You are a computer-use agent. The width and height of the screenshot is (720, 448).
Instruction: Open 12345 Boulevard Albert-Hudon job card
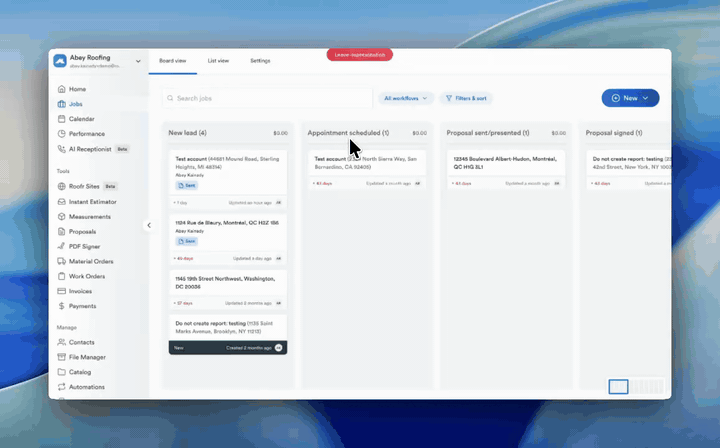[x=506, y=169]
